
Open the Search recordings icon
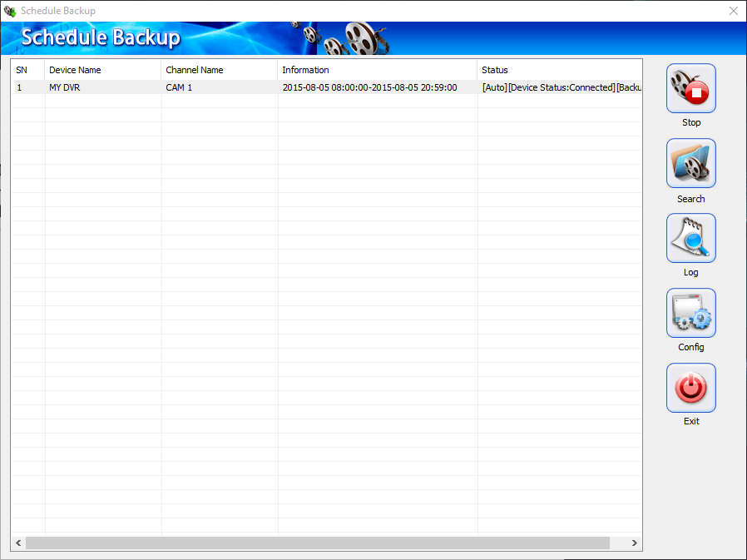point(690,163)
